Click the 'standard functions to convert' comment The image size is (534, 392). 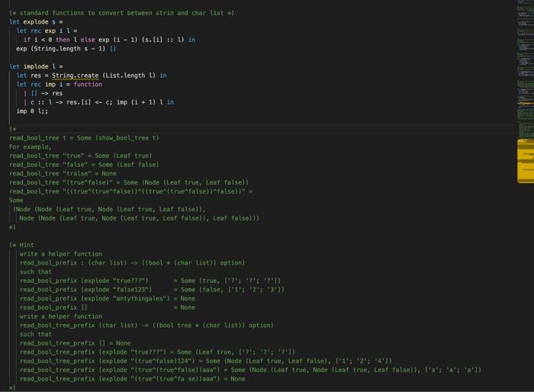[x=121, y=13]
